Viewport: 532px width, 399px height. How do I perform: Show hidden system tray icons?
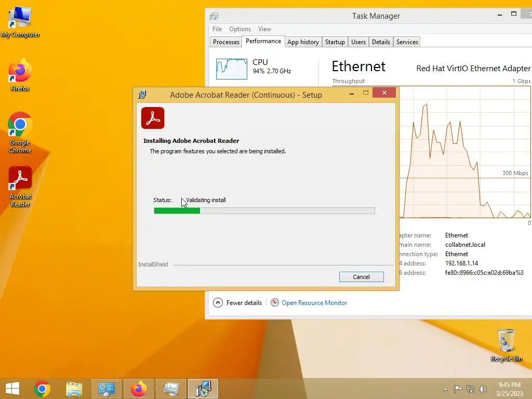coord(445,389)
